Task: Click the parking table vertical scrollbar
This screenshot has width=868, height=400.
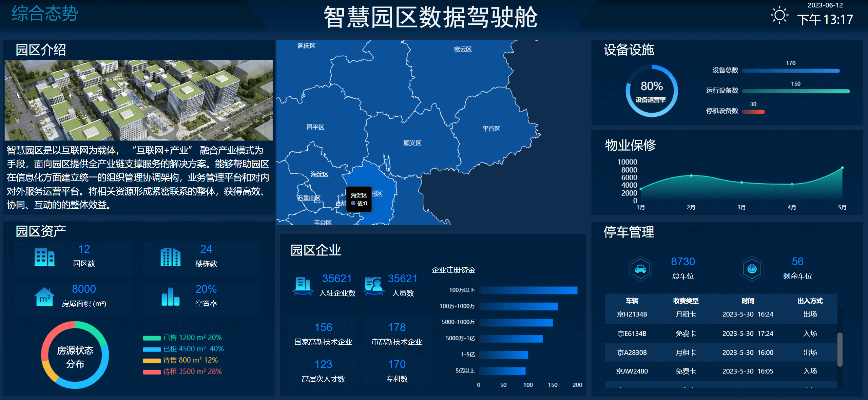Action: click(x=840, y=349)
